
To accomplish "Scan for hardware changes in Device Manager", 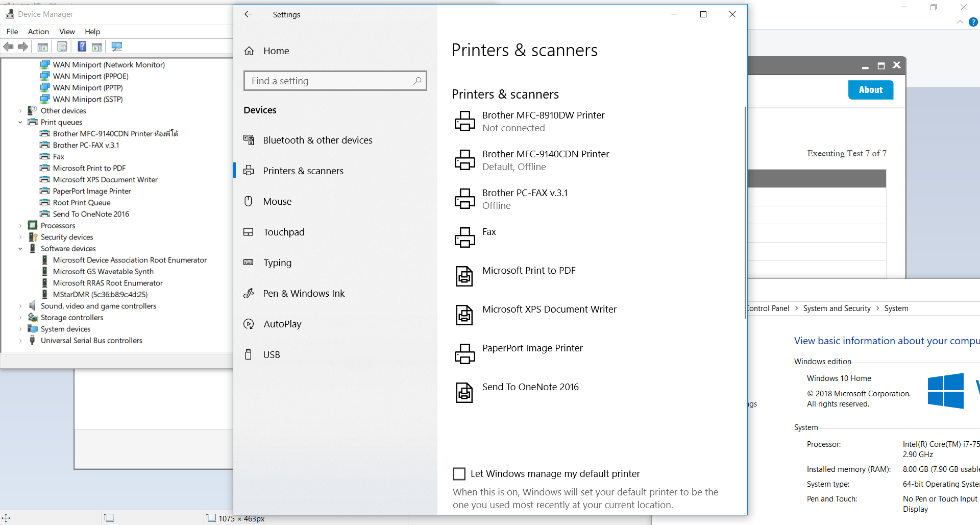I will coord(117,47).
